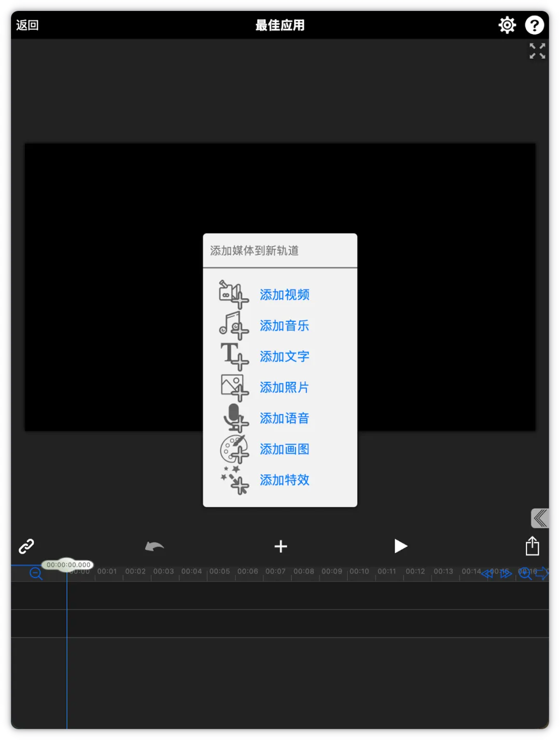Select 添加文字 menu entry
Image resolution: width=560 pixels, height=740 pixels.
[x=284, y=357]
